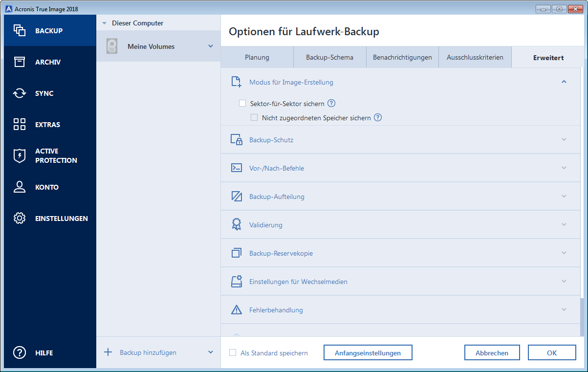Toggle Nicht zugeordneten Speicher sichern checkbox
The image size is (588, 372).
254,117
